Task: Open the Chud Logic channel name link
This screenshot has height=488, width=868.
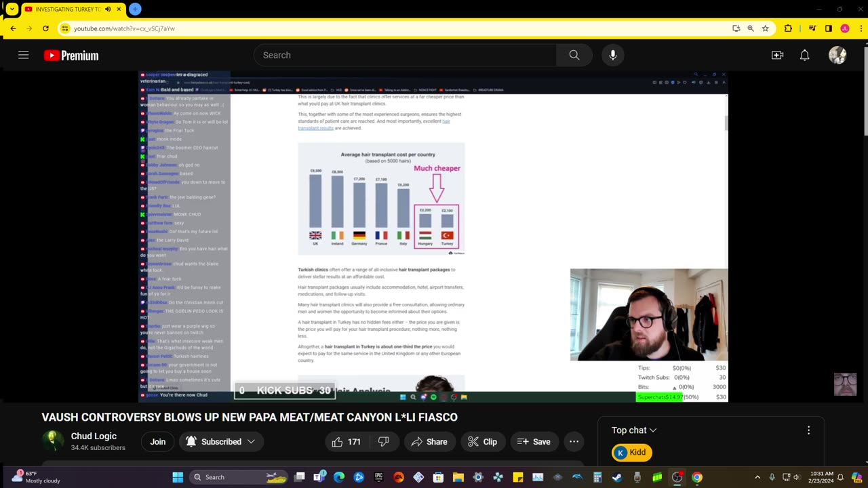Action: 94,436
